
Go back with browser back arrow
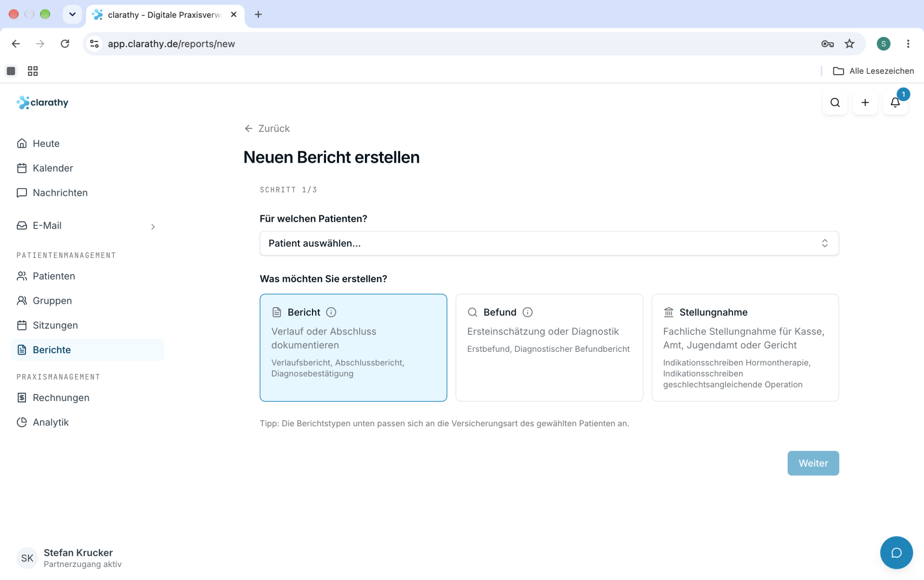[x=16, y=44]
